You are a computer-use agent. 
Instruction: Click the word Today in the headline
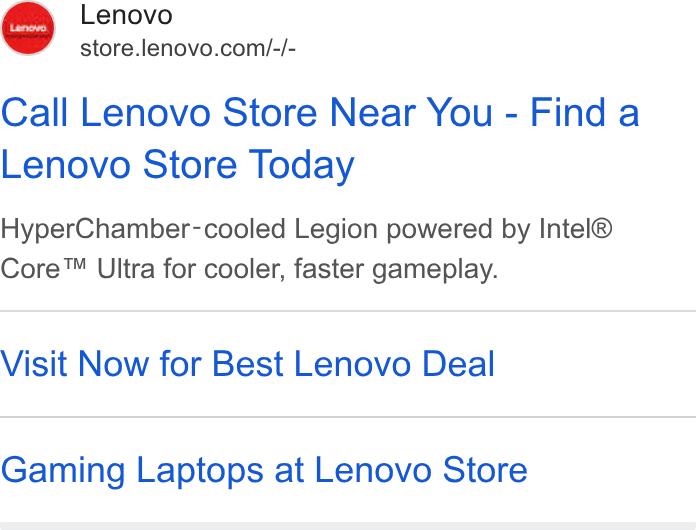click(301, 165)
